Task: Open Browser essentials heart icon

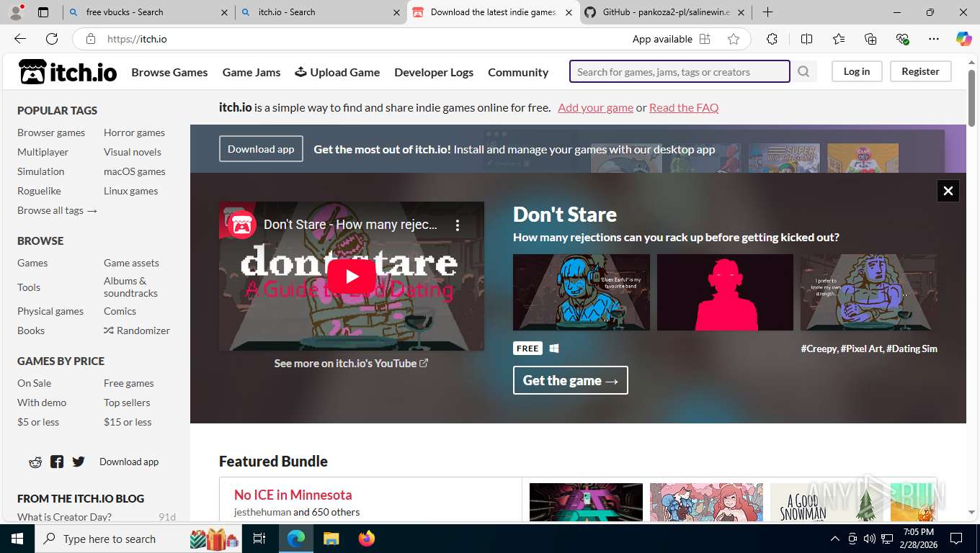Action: tap(902, 39)
